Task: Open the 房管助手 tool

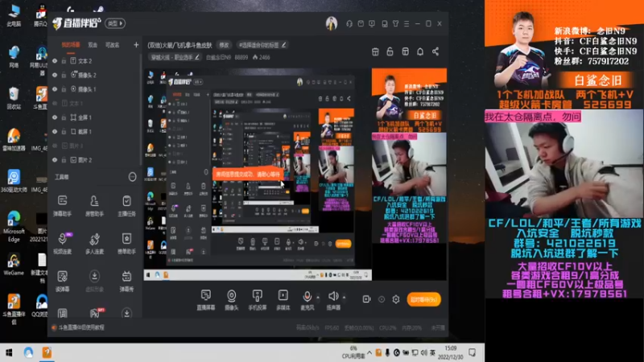Action: [x=94, y=205]
